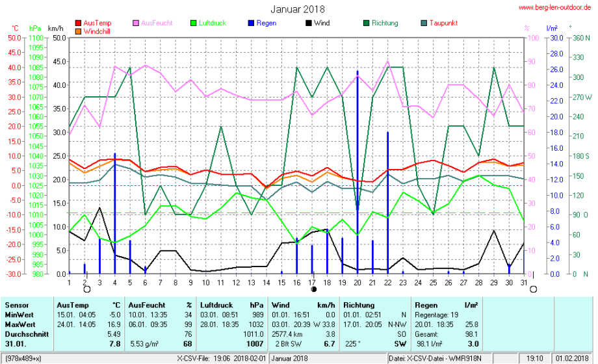Screen dimensions: 598x364
Task: Click the black Wind legend swatch
Action: click(309, 23)
